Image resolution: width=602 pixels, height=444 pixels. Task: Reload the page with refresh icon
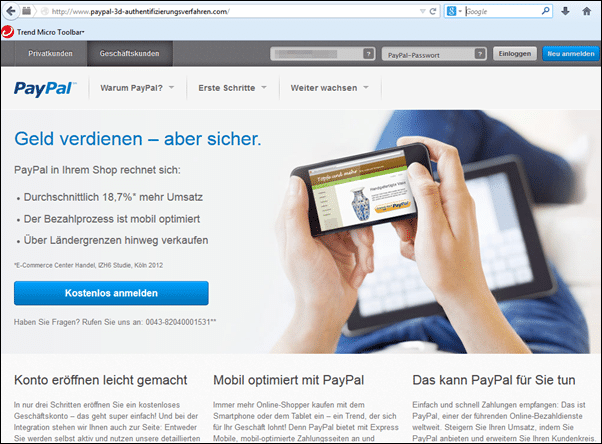pos(433,12)
